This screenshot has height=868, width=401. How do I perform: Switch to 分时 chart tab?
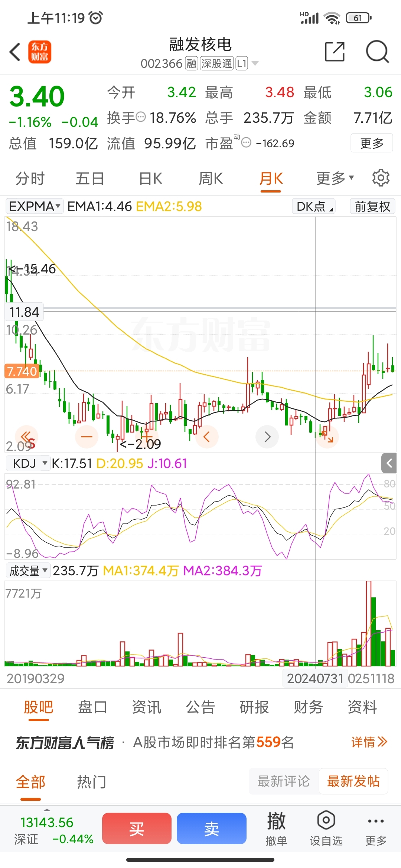[x=30, y=178]
